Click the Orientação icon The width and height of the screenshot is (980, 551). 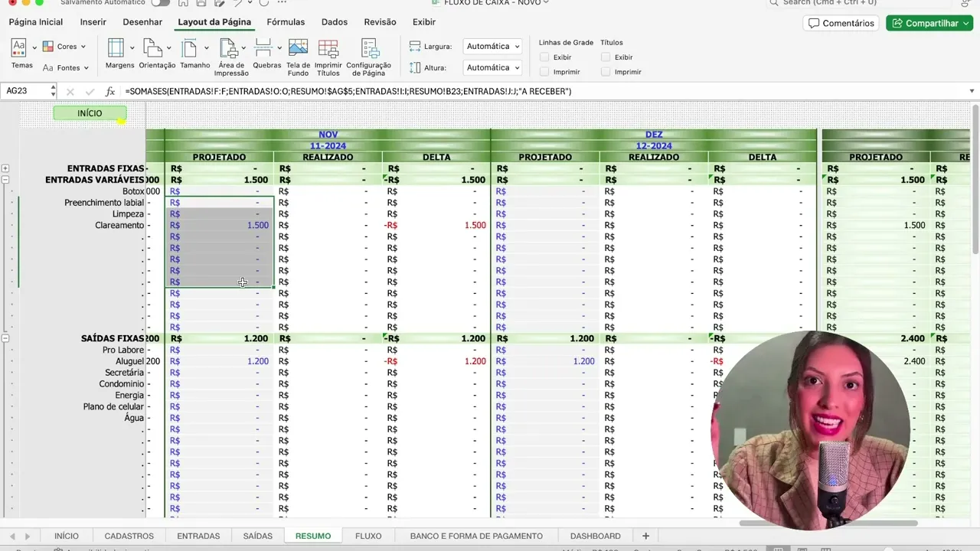click(152, 48)
